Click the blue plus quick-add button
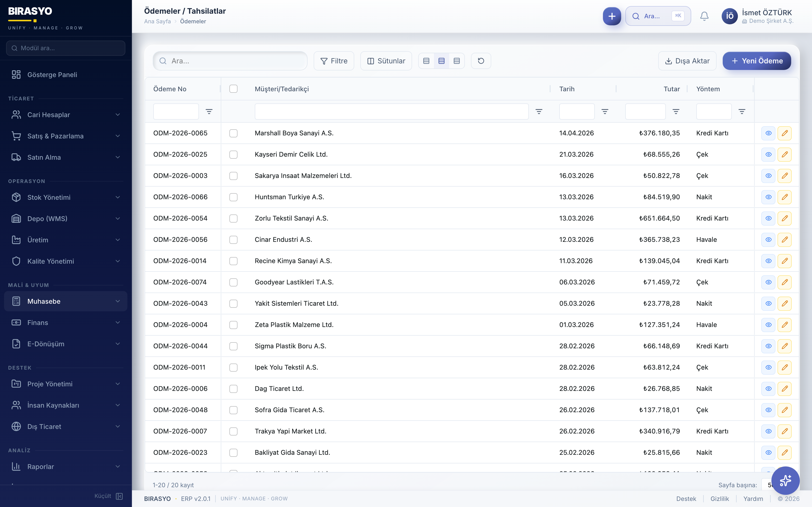812x507 pixels. pyautogui.click(x=612, y=16)
